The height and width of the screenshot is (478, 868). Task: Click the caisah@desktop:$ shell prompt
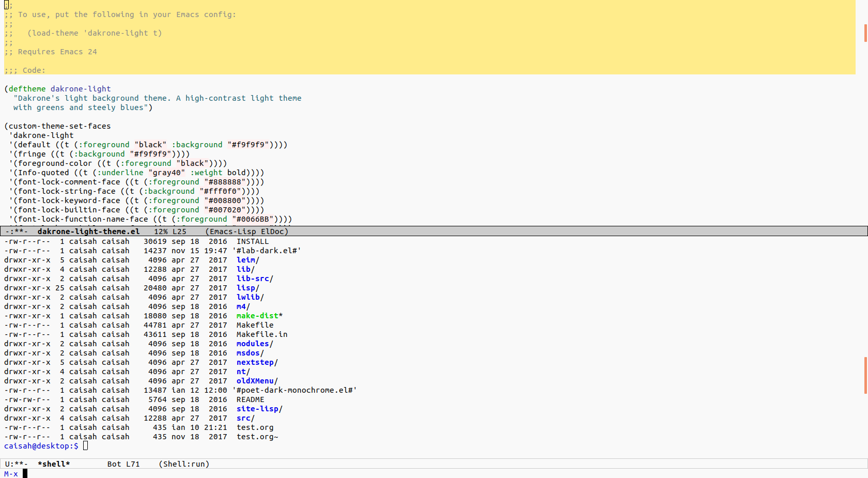pyautogui.click(x=41, y=446)
